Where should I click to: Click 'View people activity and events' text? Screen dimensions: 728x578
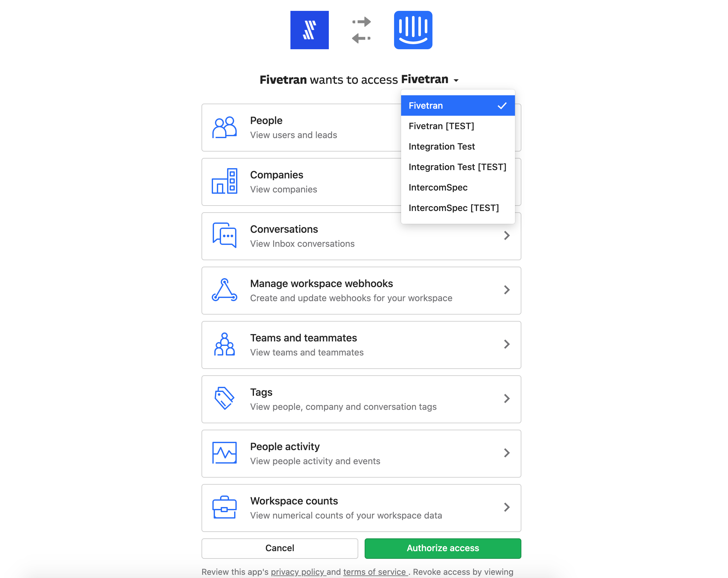pos(315,461)
